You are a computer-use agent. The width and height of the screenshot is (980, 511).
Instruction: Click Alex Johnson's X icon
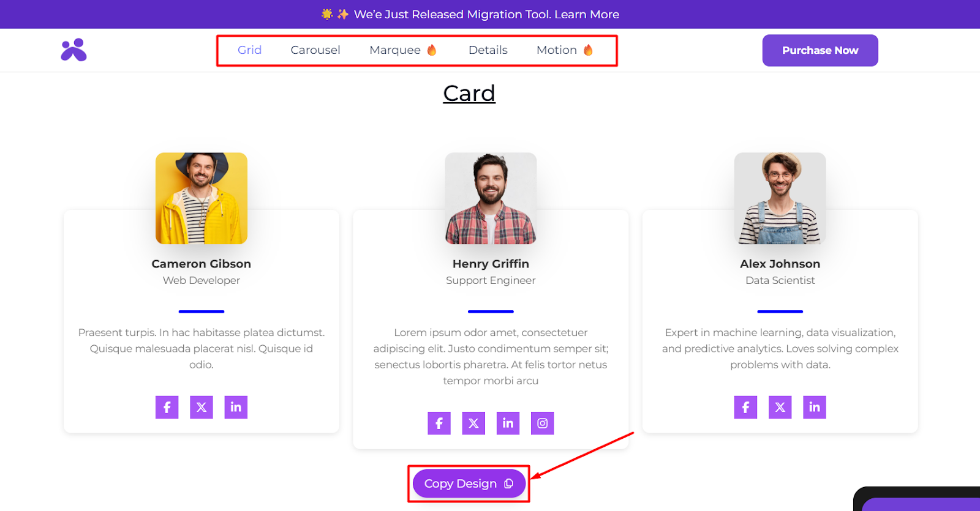780,407
